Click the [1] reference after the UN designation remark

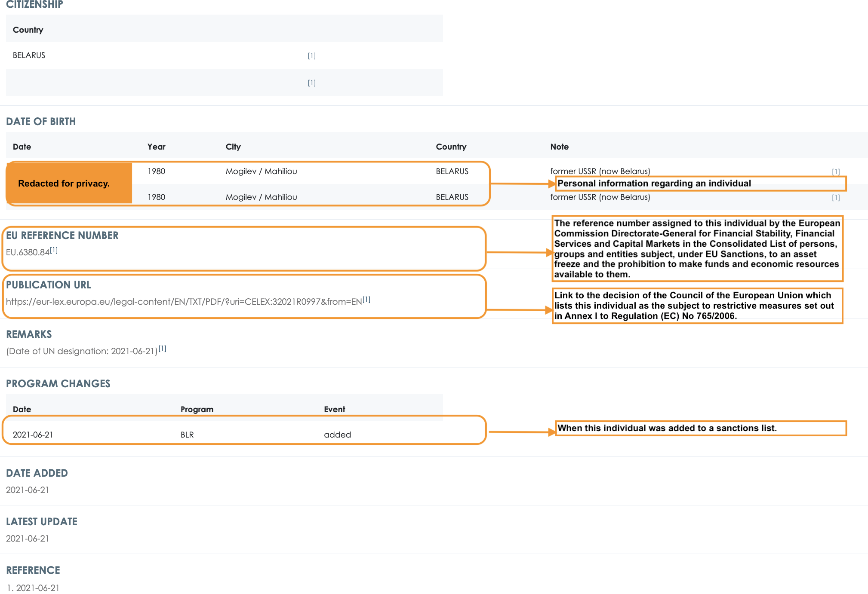point(162,349)
